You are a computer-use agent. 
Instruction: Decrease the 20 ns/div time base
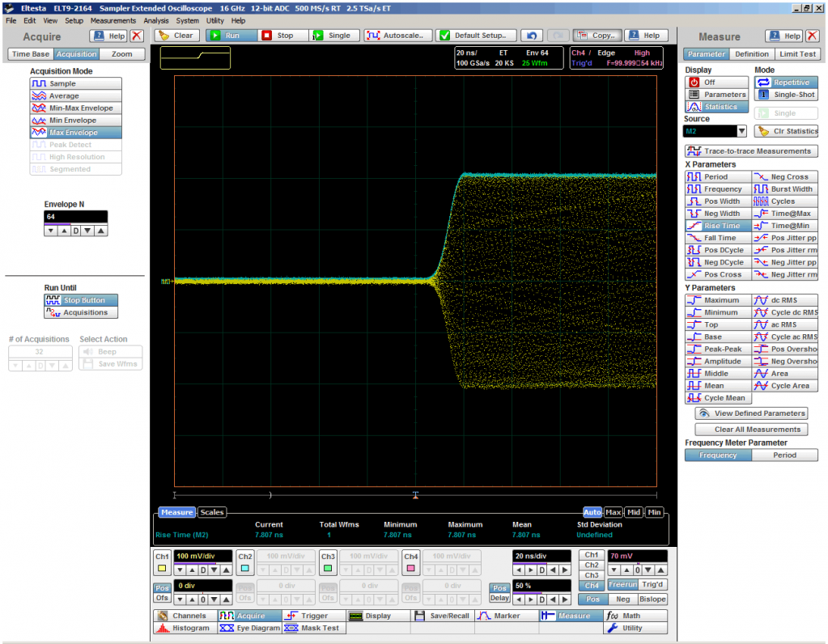(x=520, y=571)
